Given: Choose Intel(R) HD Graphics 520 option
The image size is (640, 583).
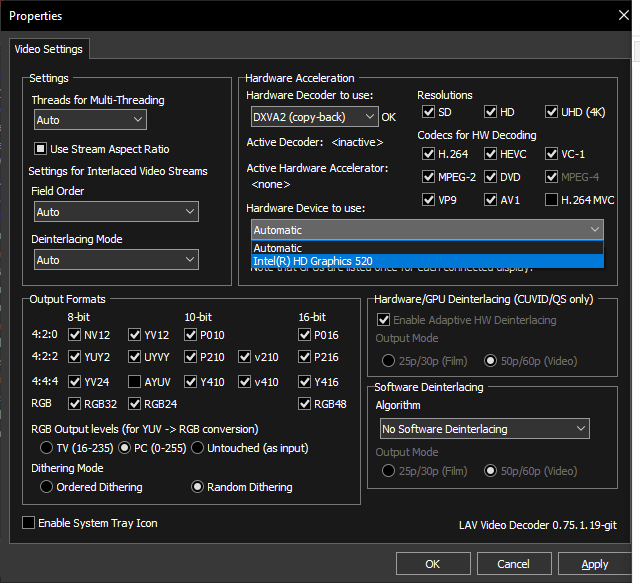Looking at the screenshot, I should click(x=427, y=261).
